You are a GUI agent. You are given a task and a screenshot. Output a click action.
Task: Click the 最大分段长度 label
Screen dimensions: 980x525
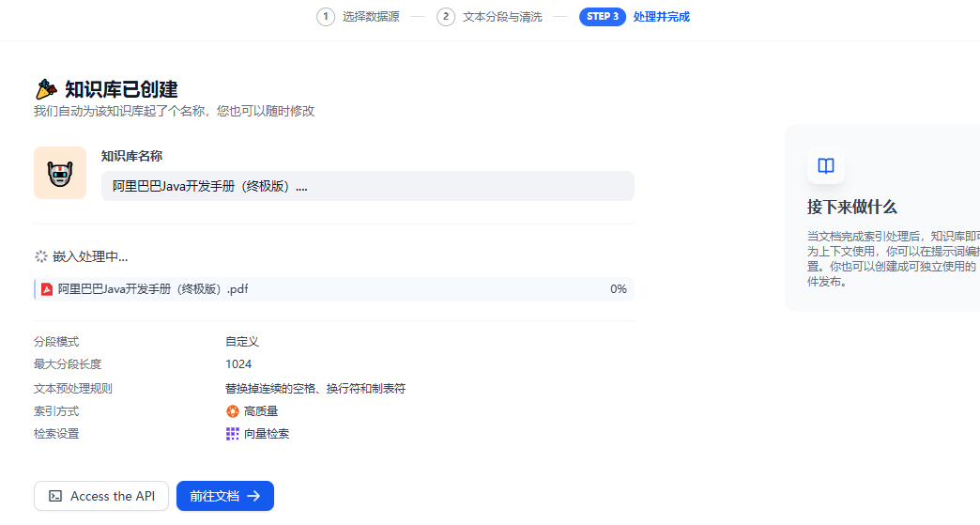(68, 364)
